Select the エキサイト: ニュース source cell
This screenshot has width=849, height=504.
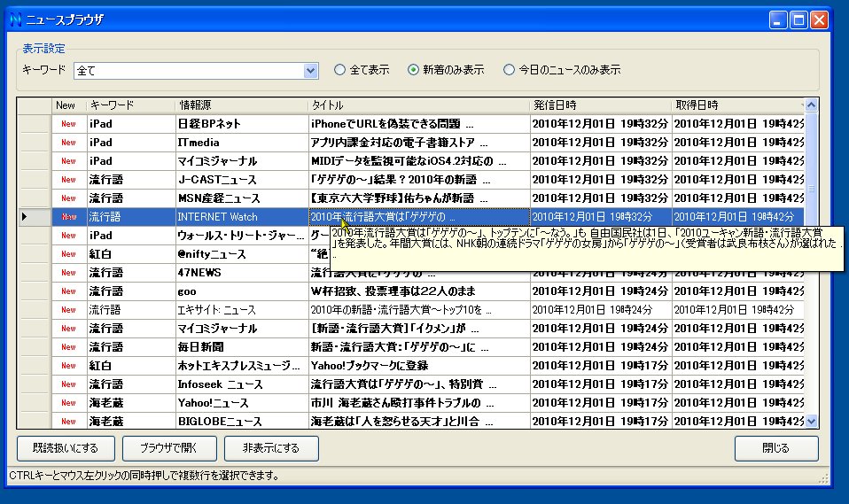[x=242, y=310]
